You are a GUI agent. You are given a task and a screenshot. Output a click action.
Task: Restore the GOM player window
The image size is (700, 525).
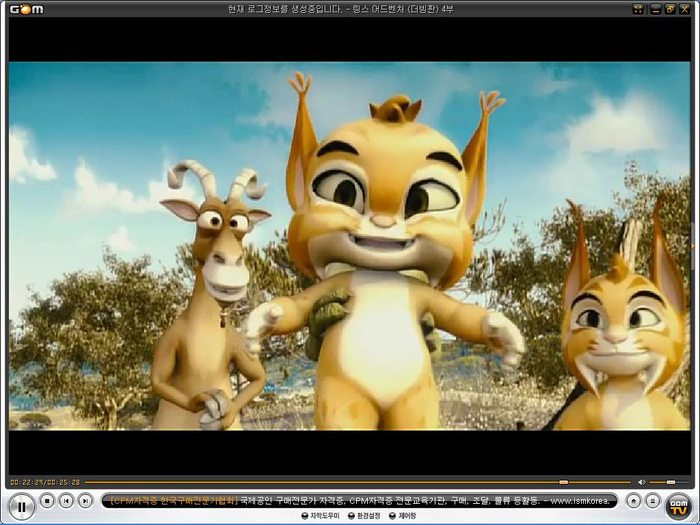[670, 9]
